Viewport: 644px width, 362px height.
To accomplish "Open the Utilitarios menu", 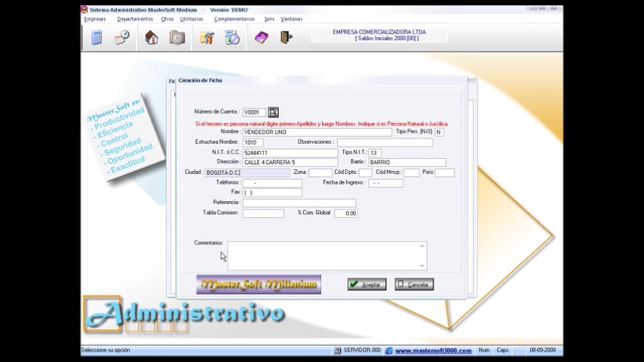I will [x=191, y=19].
